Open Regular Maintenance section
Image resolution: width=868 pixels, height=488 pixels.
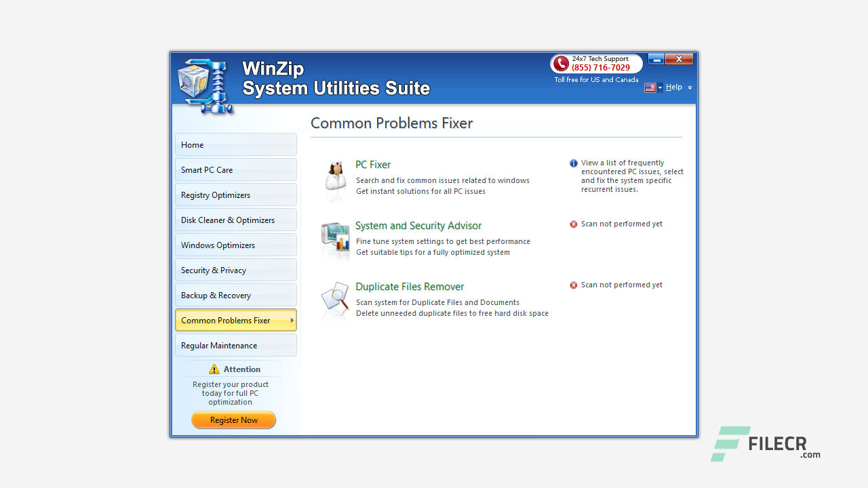pos(236,346)
